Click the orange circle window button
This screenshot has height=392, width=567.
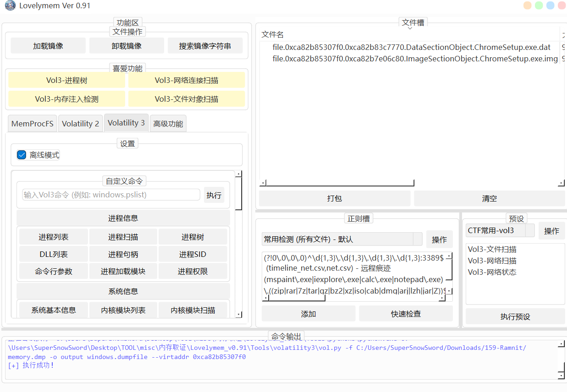528,5
